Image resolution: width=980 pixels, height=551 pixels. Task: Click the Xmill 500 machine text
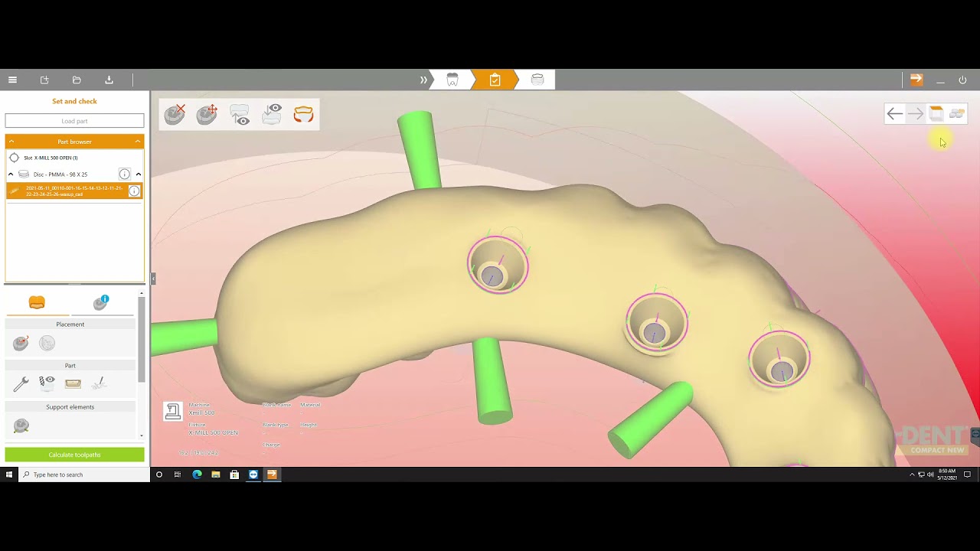(x=202, y=413)
